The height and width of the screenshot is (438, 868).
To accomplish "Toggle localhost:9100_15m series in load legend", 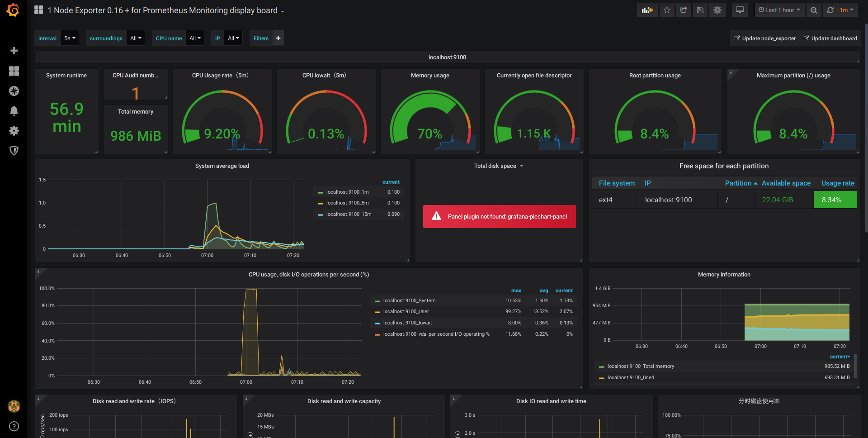I will point(349,214).
